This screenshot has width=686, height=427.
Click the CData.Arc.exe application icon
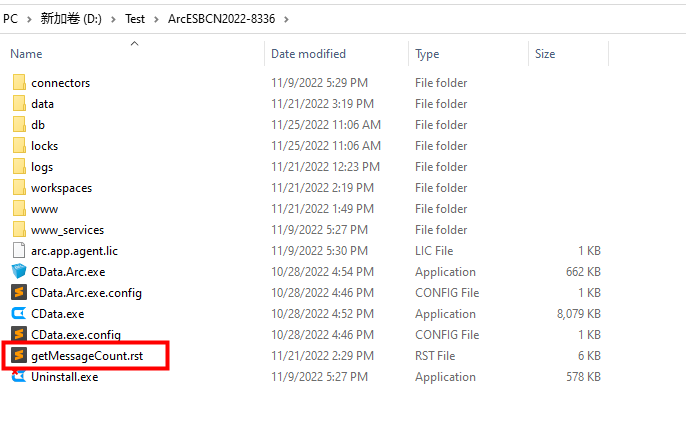(19, 271)
